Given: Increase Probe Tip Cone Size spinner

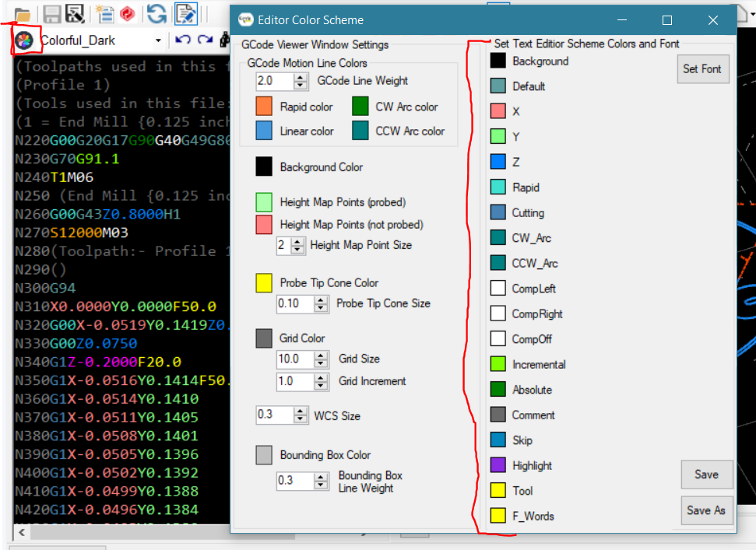Looking at the screenshot, I should [x=321, y=300].
